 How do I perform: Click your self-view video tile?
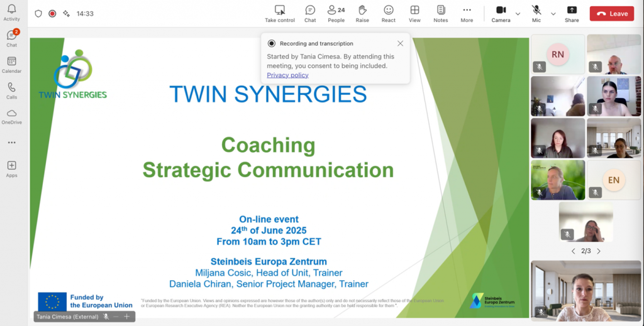586,291
